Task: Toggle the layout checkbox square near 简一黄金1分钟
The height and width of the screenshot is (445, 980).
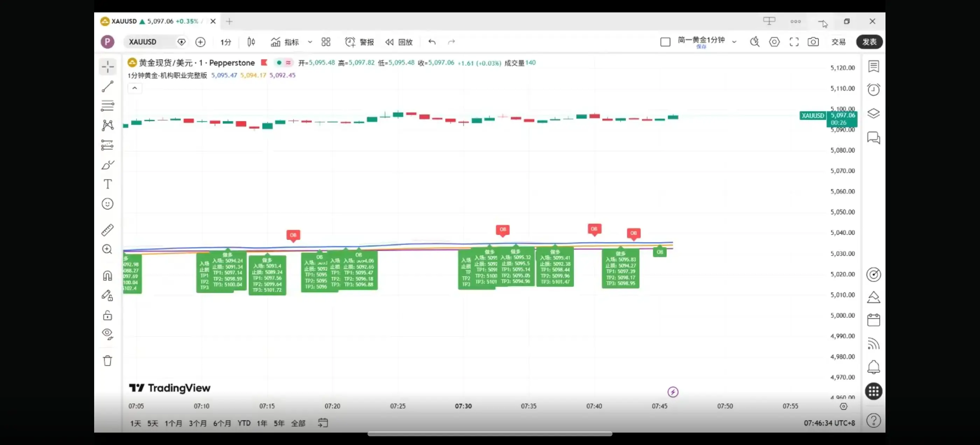Action: point(665,42)
